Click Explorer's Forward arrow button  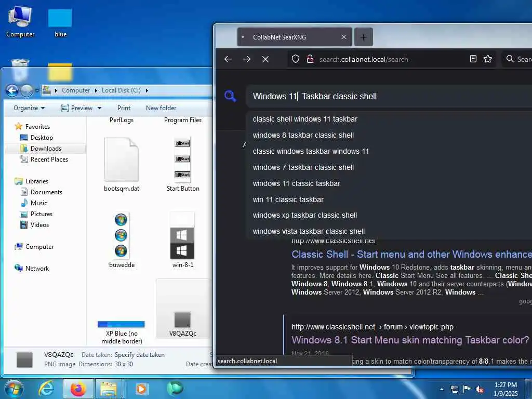[x=26, y=90]
